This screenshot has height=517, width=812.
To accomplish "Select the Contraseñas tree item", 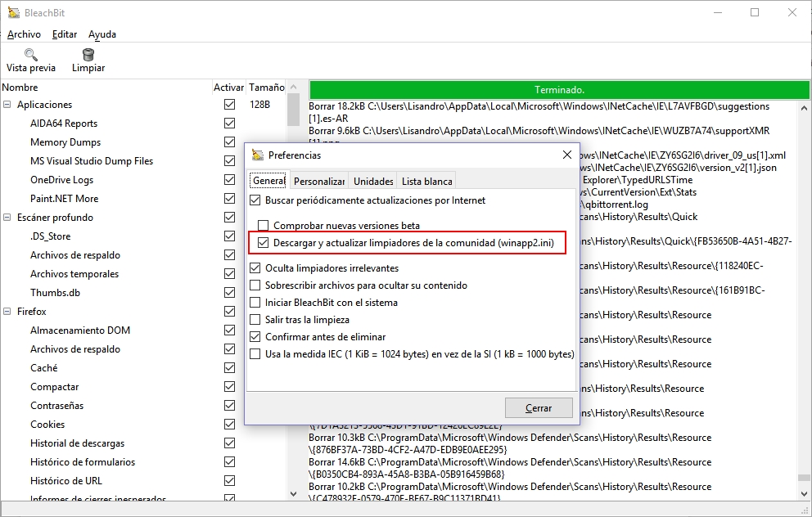I will click(57, 406).
